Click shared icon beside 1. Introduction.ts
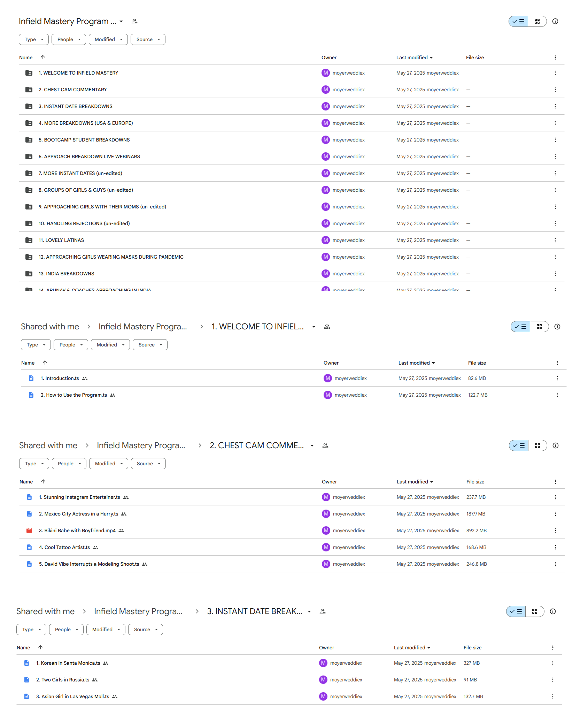 (x=85, y=378)
